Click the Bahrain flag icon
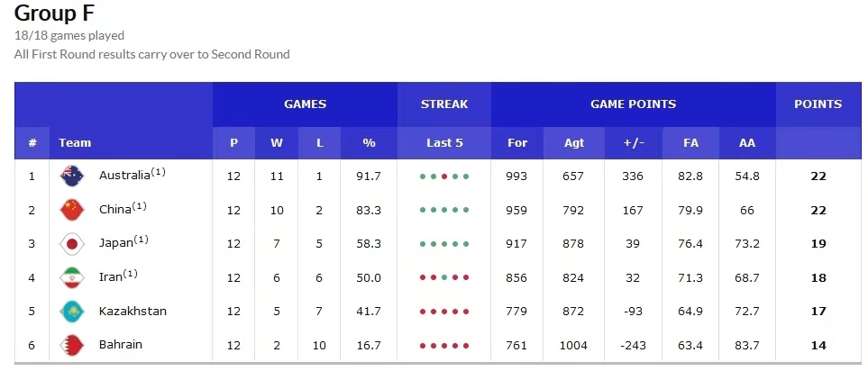This screenshot has width=868, height=371. coord(71,345)
